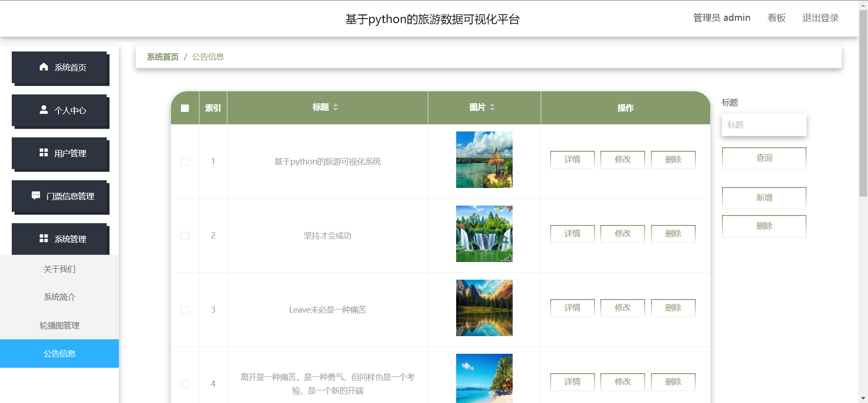Click the 操作 column header
The width and height of the screenshot is (868, 403).
tap(625, 108)
